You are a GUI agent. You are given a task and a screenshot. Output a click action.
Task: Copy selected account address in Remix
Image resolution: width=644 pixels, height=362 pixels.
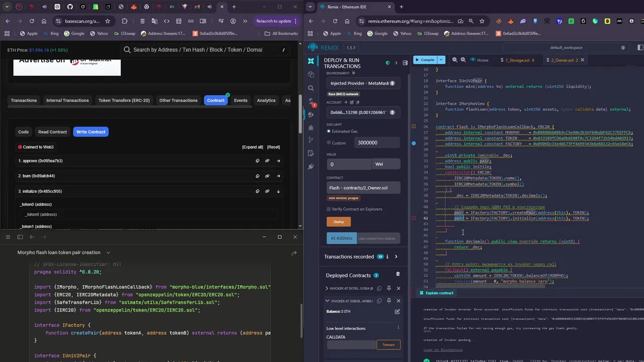coord(358,102)
